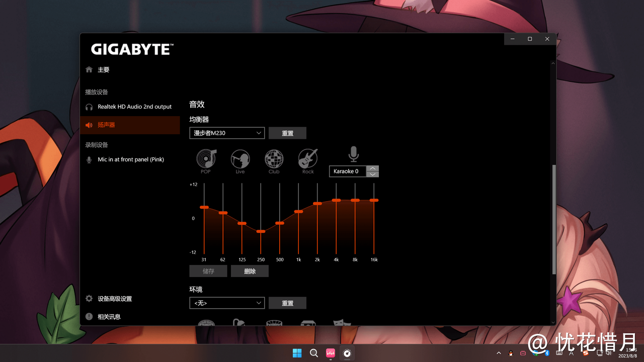
Task: Click the 250 Hz equalizer slider handle
Action: (x=261, y=231)
